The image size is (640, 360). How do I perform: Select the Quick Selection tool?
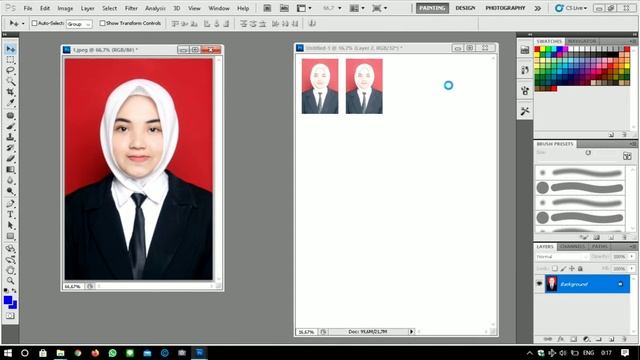click(10, 81)
